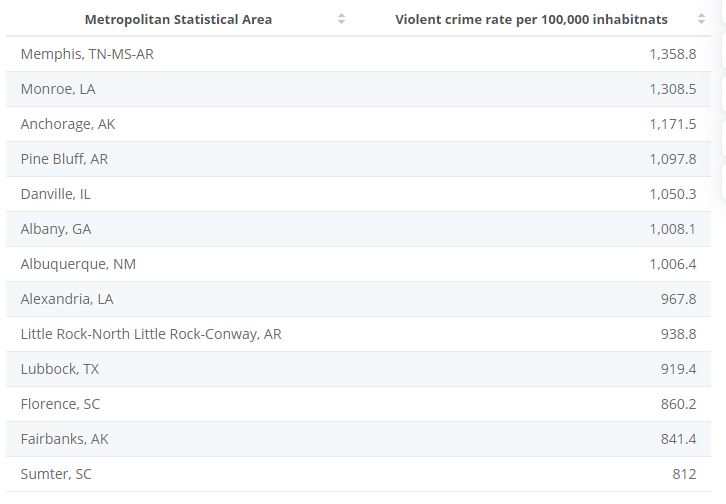Click the Pine Bluff, AR cell
Image resolution: width=726 pixels, height=504 pixels.
coord(64,159)
